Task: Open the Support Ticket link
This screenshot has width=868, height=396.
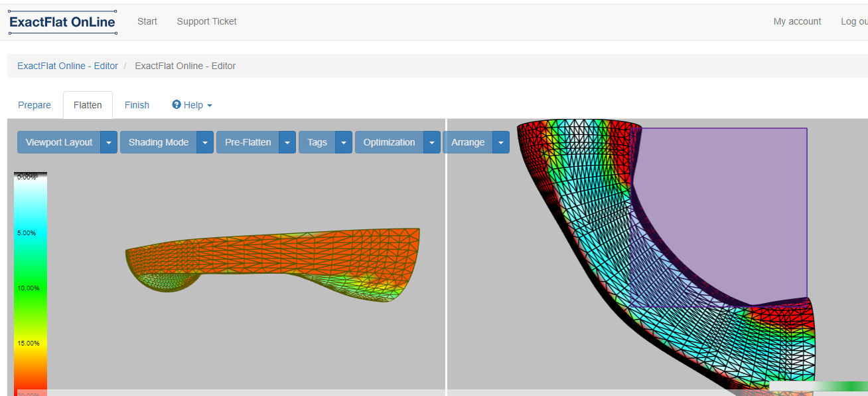Action: 206,21
